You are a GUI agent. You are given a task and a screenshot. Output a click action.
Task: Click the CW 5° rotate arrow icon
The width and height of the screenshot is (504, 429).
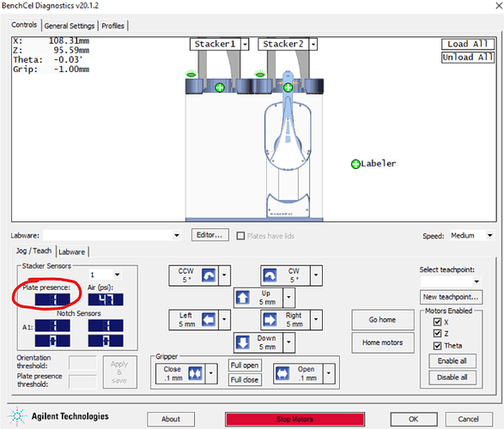(270, 275)
